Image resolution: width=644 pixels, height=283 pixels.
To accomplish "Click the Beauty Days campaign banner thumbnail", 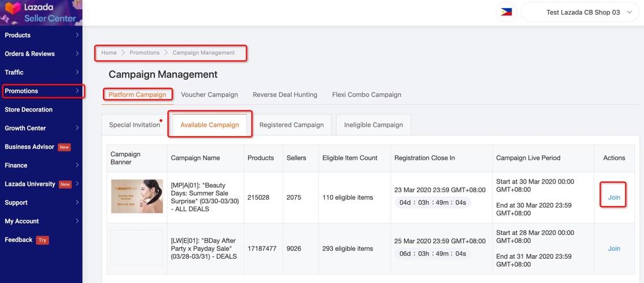I will [x=137, y=196].
